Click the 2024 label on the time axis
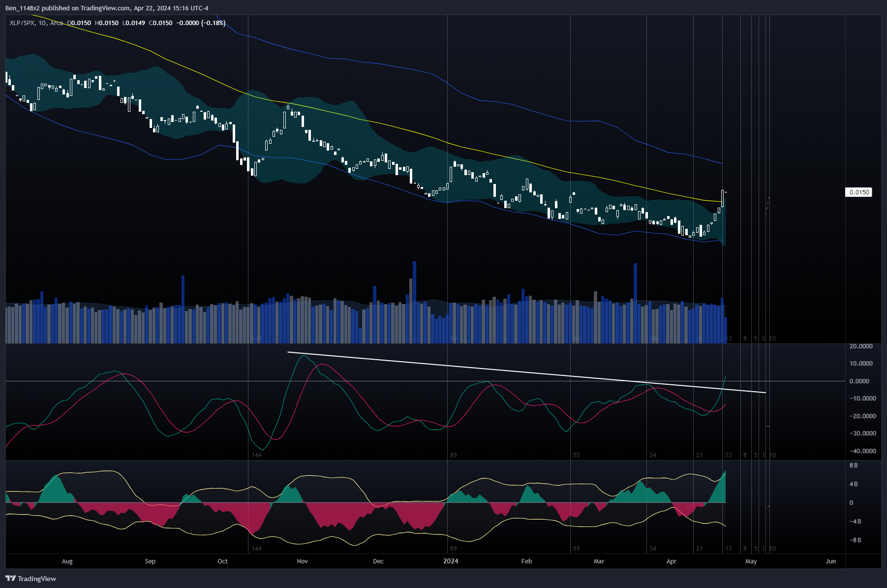887x588 pixels. pyautogui.click(x=451, y=561)
